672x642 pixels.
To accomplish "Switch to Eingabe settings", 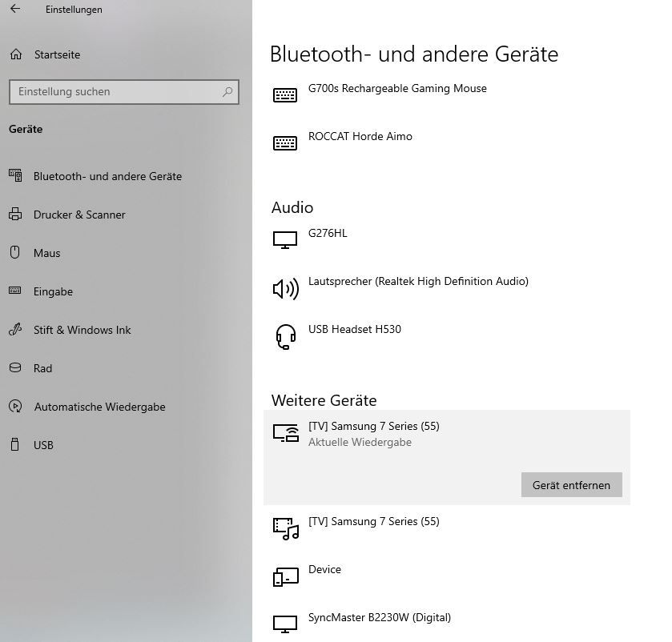I will pos(53,291).
